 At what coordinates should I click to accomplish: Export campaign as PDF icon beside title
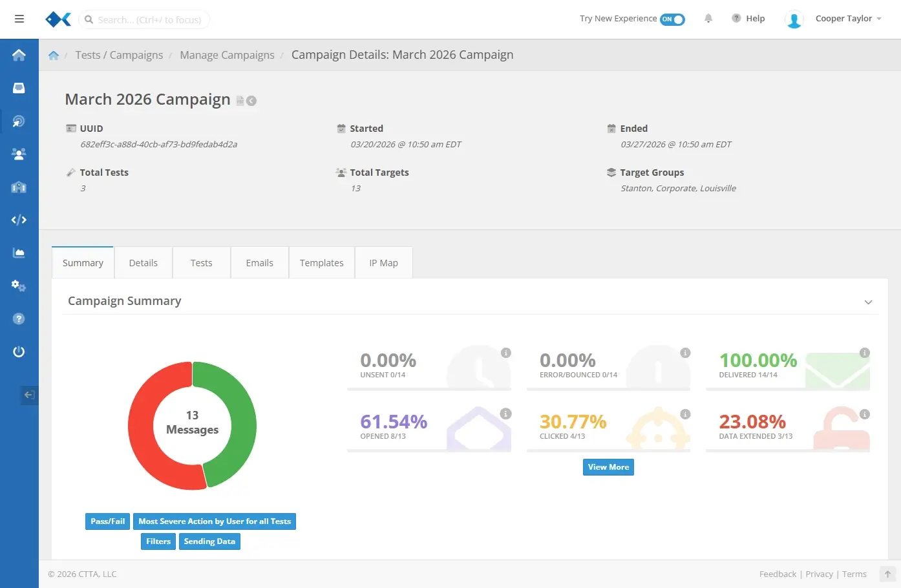pos(240,101)
